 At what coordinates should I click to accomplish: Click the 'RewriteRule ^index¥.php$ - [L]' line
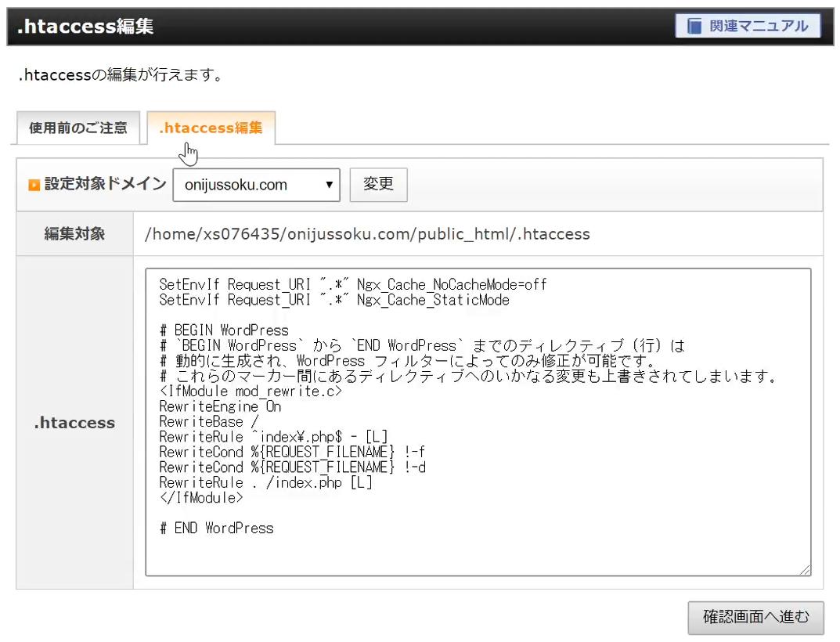click(273, 437)
